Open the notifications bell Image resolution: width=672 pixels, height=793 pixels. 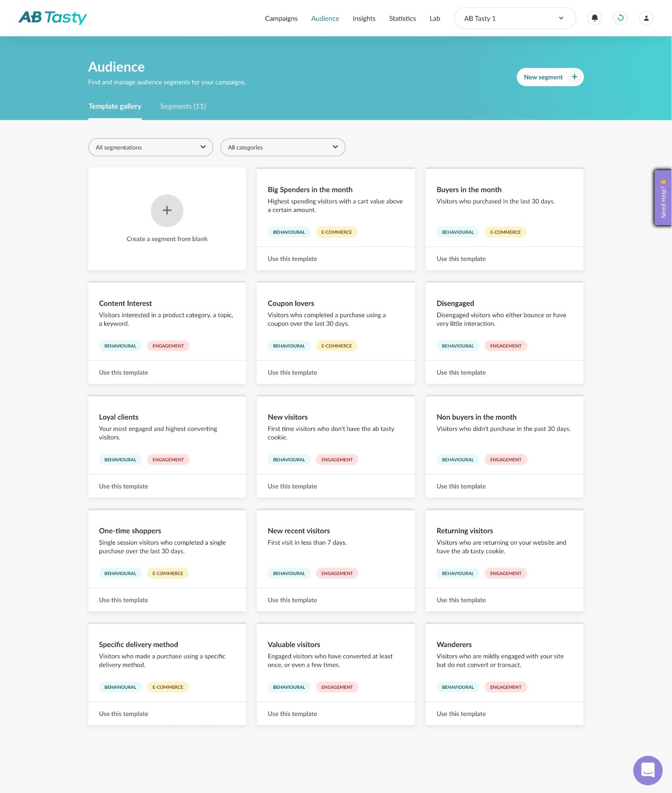(x=594, y=18)
